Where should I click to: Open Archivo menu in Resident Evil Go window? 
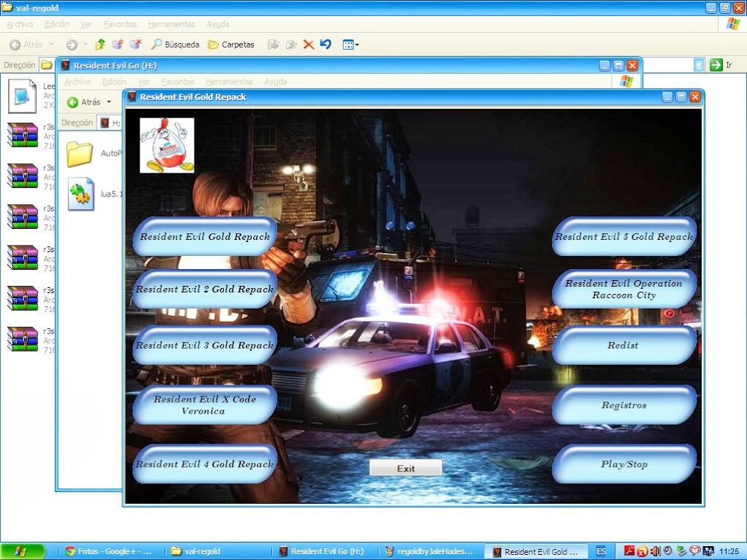(78, 82)
